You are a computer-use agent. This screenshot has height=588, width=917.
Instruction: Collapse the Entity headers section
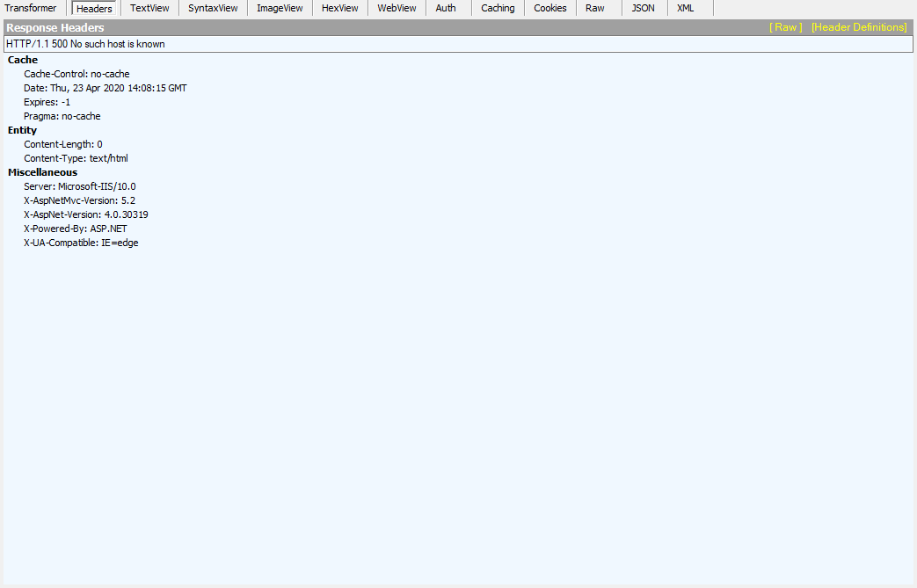click(21, 130)
